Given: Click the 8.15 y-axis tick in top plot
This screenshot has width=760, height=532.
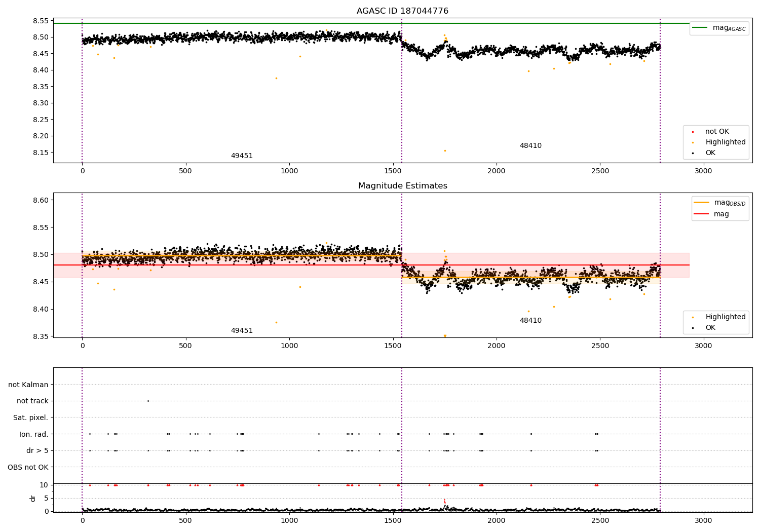Looking at the screenshot, I should (41, 153).
